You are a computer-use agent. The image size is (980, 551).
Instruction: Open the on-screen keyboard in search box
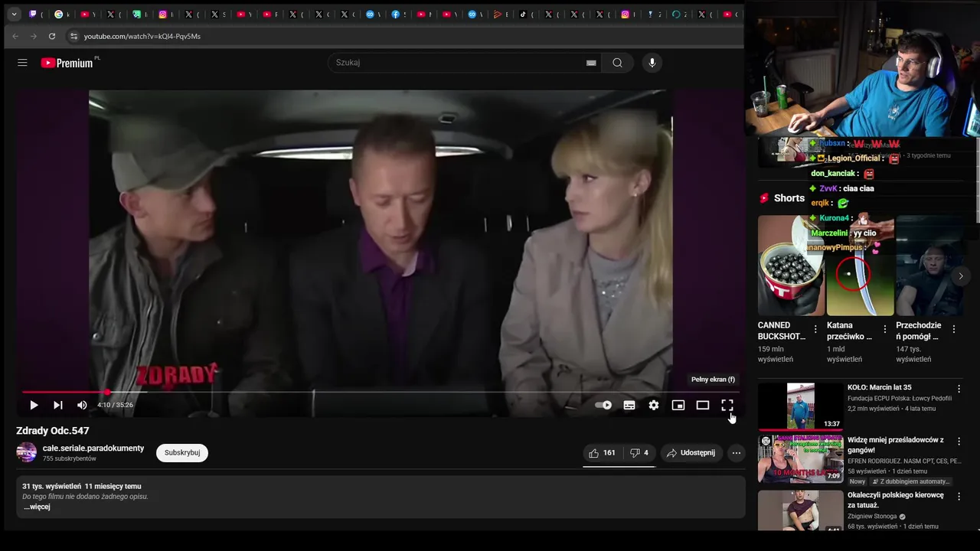click(591, 63)
